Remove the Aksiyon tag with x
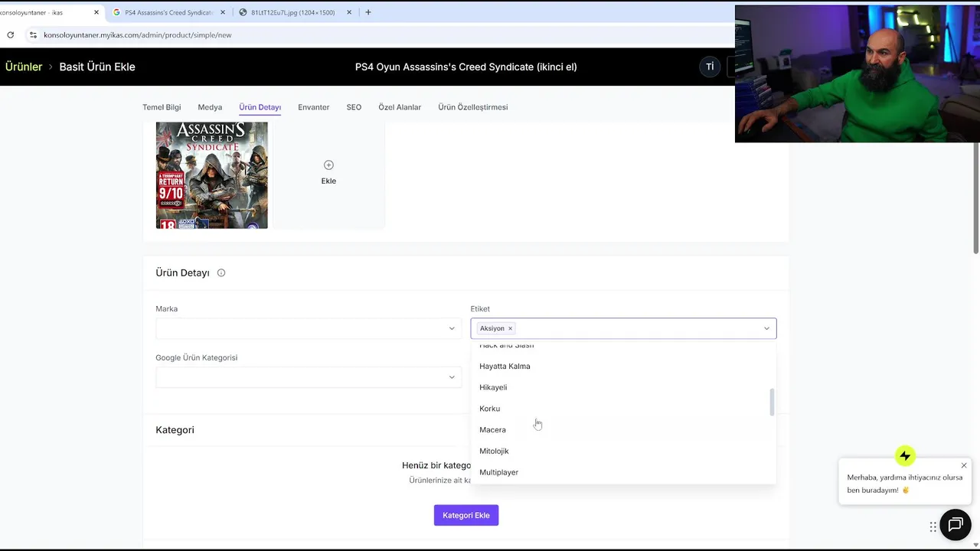This screenshot has width=980, height=551. [510, 328]
